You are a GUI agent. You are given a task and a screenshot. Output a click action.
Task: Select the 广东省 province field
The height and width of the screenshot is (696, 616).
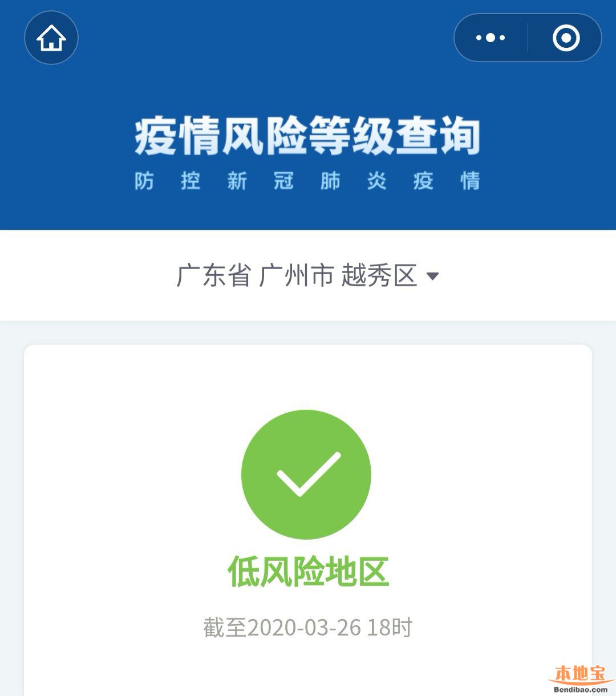(x=214, y=276)
